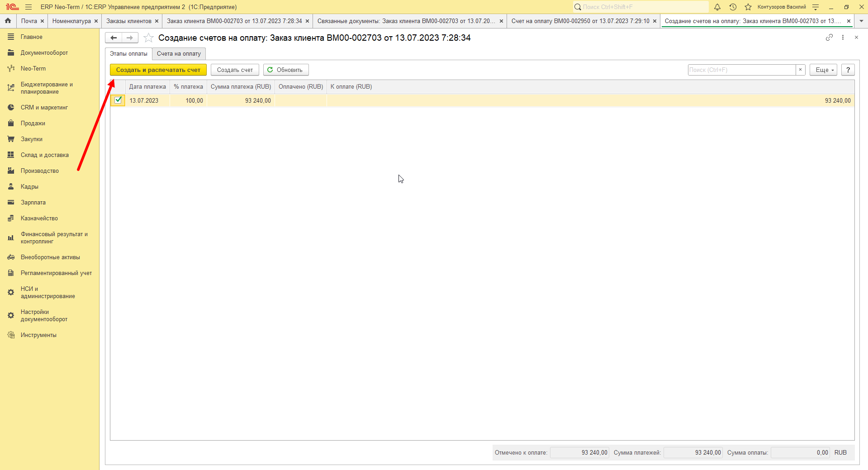Open favorites star icon in title bar

(x=748, y=7)
